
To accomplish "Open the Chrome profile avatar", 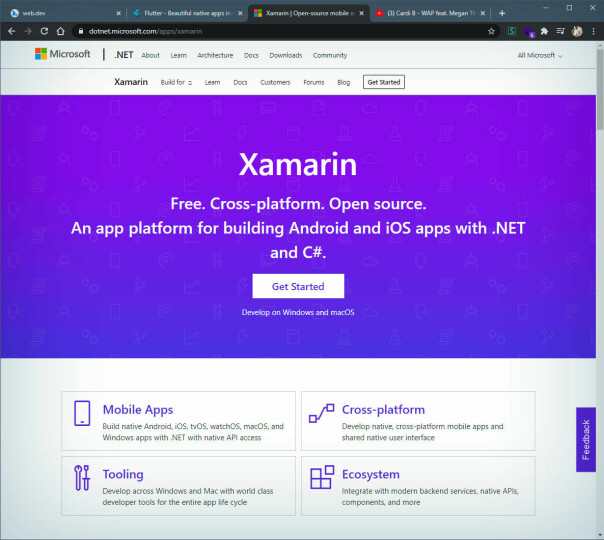I will pyautogui.click(x=577, y=31).
